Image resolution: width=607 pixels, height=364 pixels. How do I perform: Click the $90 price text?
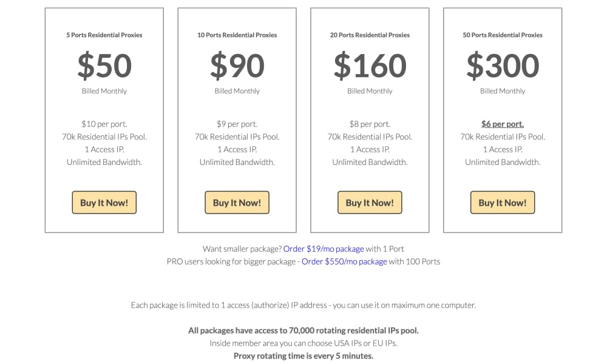pyautogui.click(x=237, y=64)
